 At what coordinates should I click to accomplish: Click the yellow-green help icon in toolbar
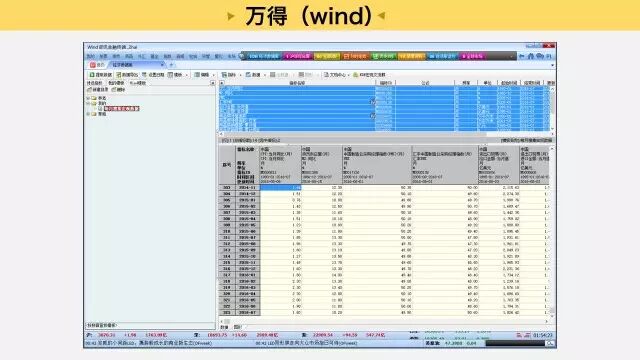(356, 75)
